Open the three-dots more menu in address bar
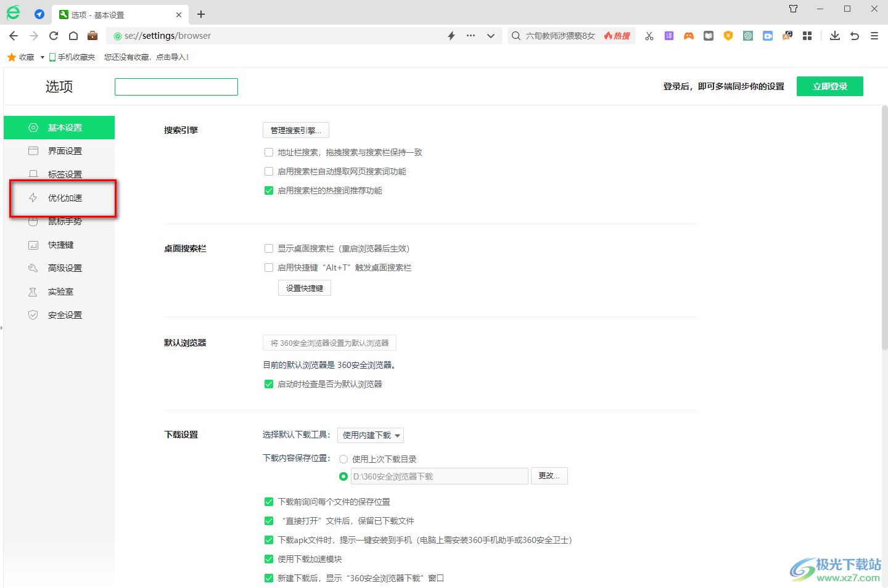The width and height of the screenshot is (888, 588). click(x=471, y=36)
